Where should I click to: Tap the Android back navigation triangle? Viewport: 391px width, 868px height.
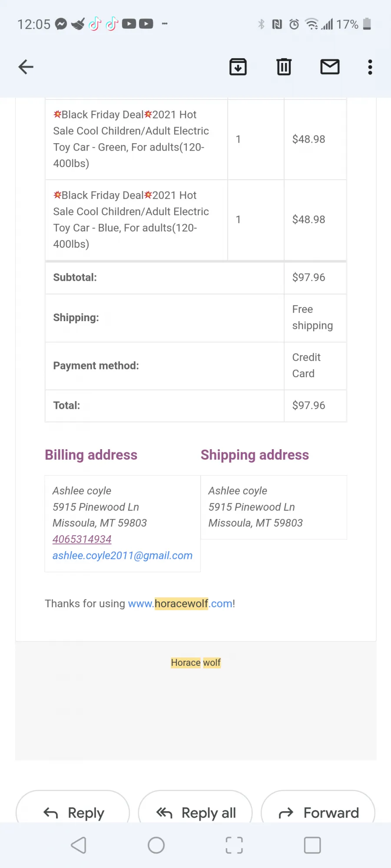79,845
